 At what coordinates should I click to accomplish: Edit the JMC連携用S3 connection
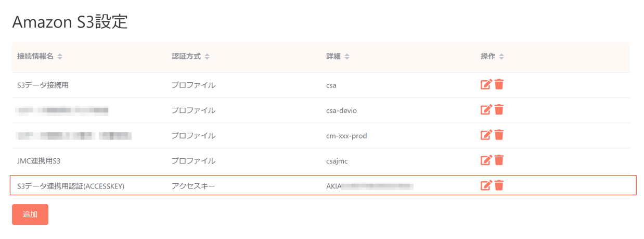pyautogui.click(x=486, y=160)
